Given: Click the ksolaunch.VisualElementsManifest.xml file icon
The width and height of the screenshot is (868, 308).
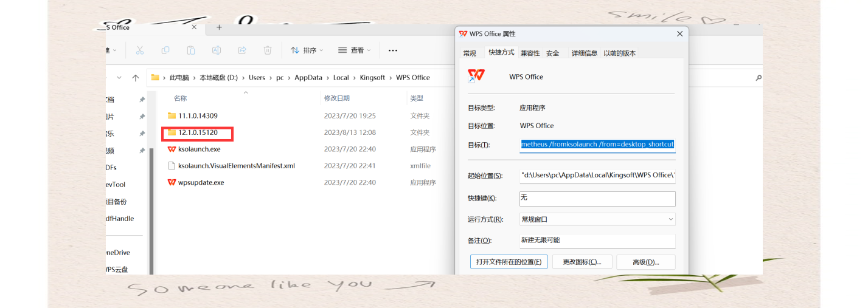Looking at the screenshot, I should pyautogui.click(x=172, y=165).
